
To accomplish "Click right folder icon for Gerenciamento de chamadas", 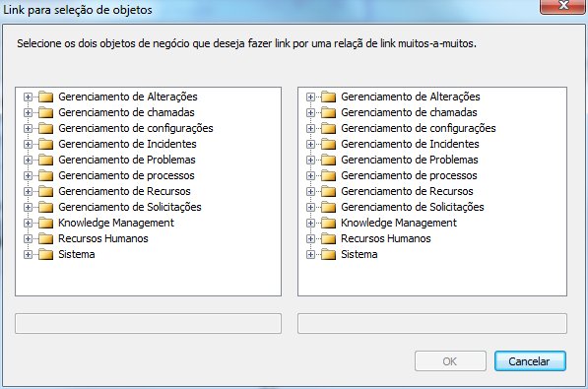I will (329, 112).
